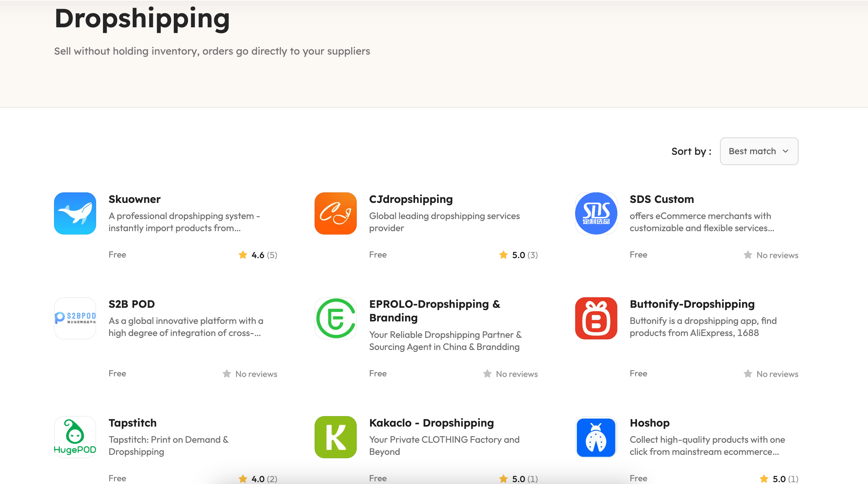Click the Skuowner app title
The height and width of the screenshot is (484, 868).
click(134, 199)
